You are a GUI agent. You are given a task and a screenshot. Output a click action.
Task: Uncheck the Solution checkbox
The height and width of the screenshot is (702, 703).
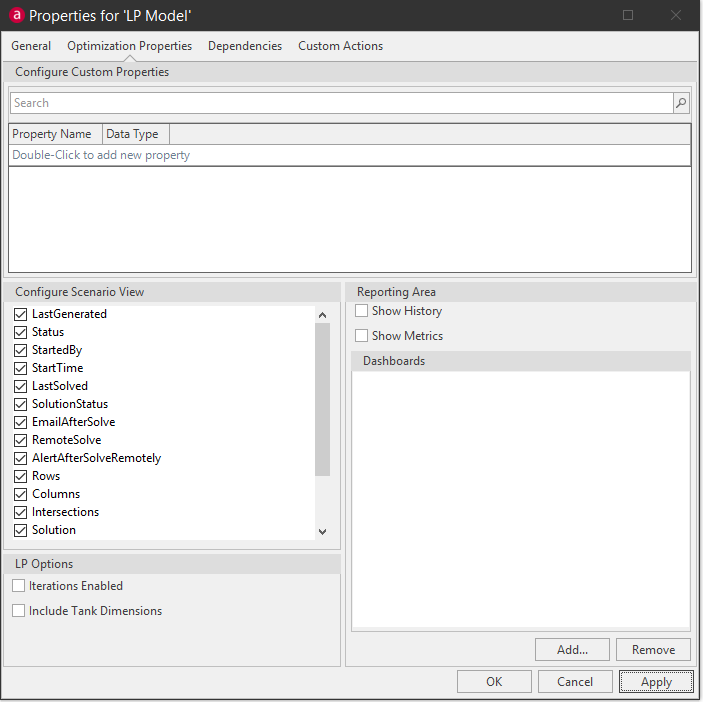click(x=21, y=530)
